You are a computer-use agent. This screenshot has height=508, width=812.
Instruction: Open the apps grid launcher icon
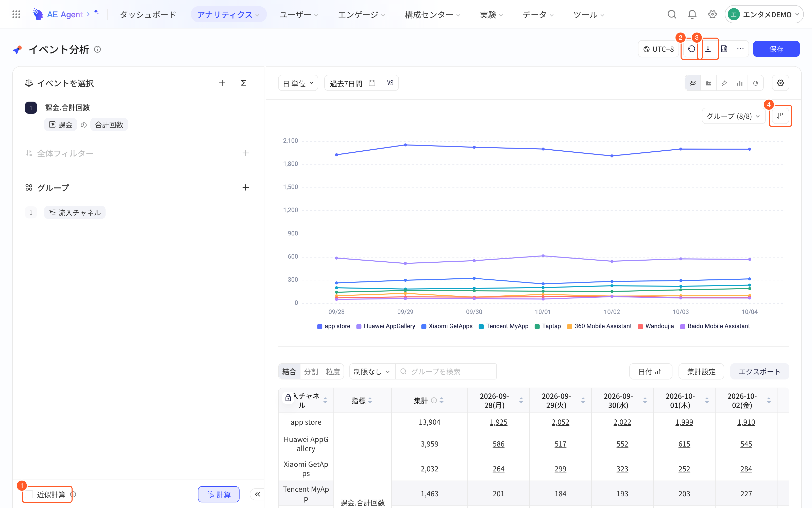(16, 14)
